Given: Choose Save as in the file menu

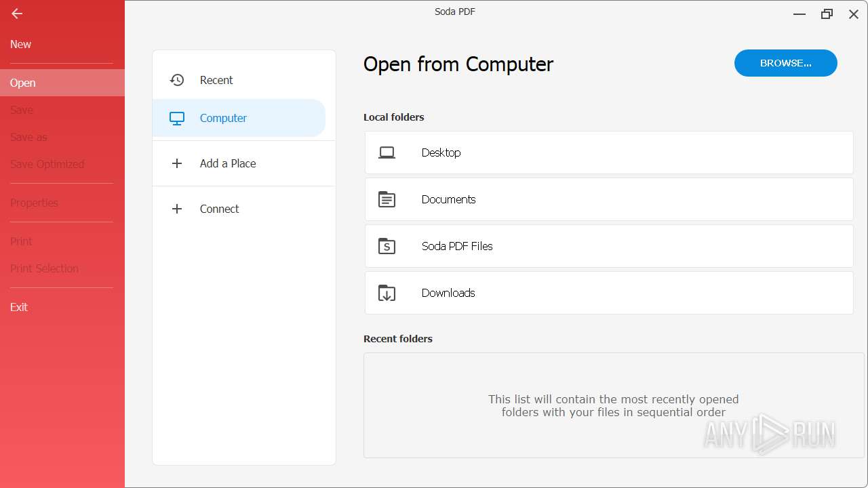Looking at the screenshot, I should tap(62, 137).
